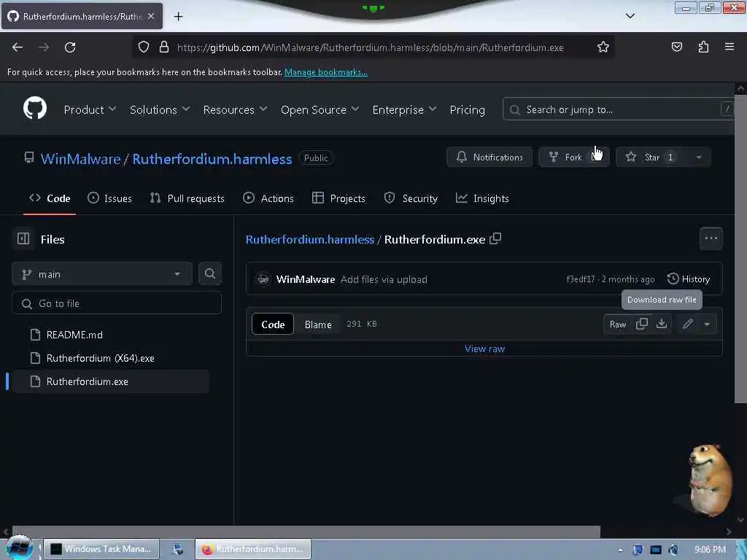Click the padlock site info icon
The width and height of the screenshot is (747, 560).
point(164,47)
